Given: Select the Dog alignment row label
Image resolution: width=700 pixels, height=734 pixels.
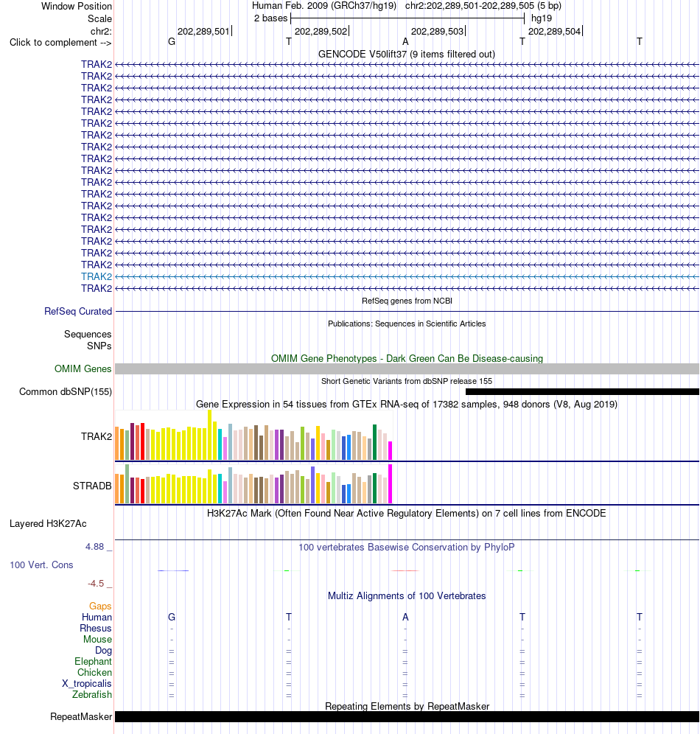Looking at the screenshot, I should click(x=103, y=651).
